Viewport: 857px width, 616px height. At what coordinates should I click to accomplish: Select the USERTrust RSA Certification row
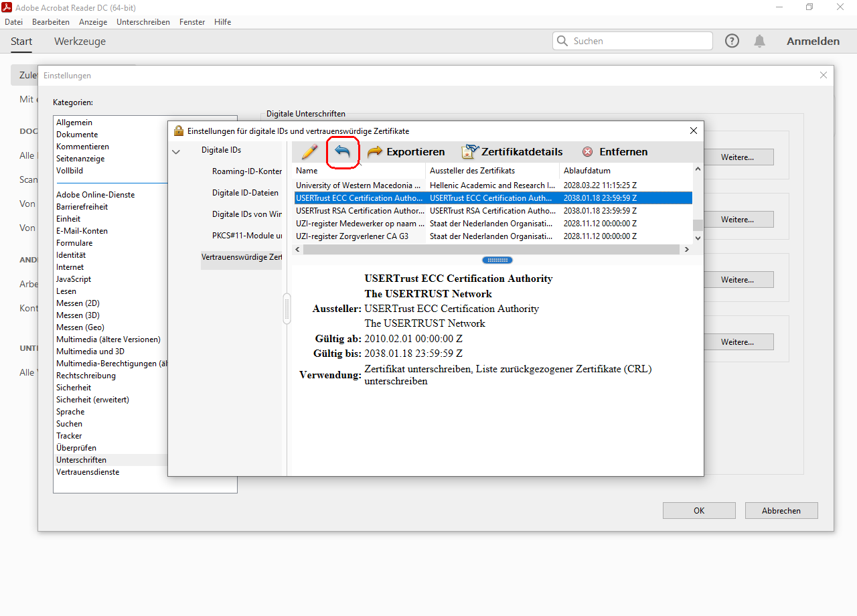point(360,211)
